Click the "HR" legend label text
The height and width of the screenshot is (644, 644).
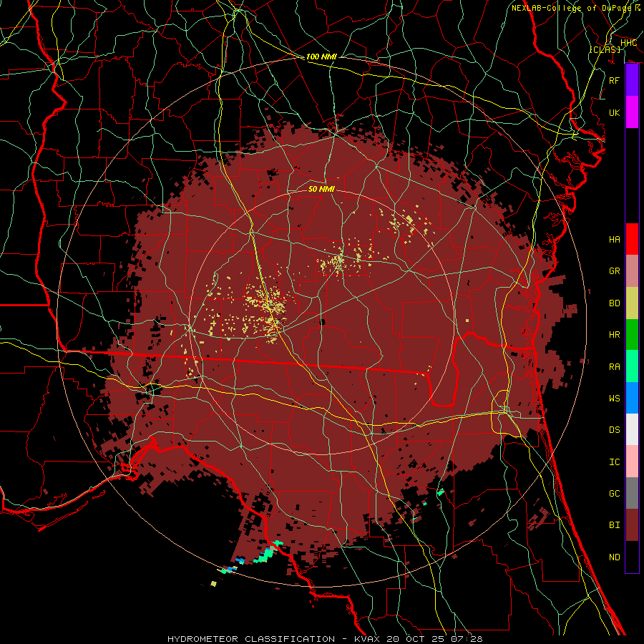pos(614,335)
